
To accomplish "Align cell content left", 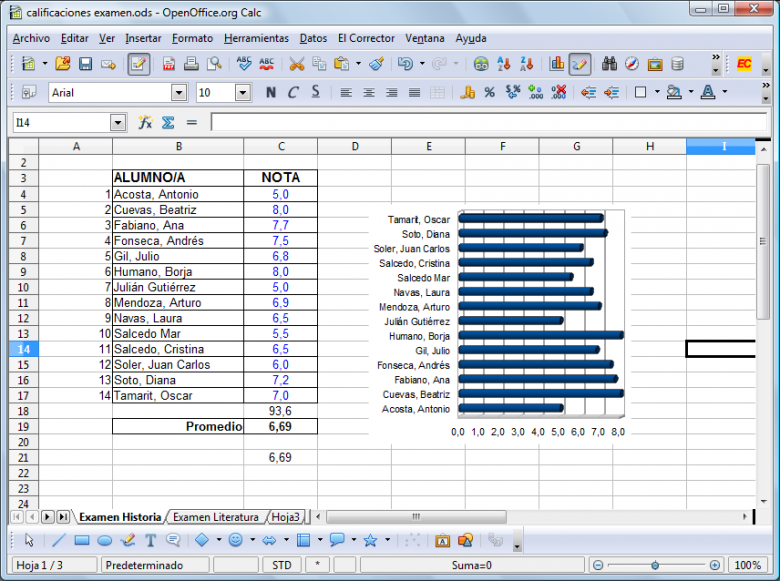I will (346, 93).
